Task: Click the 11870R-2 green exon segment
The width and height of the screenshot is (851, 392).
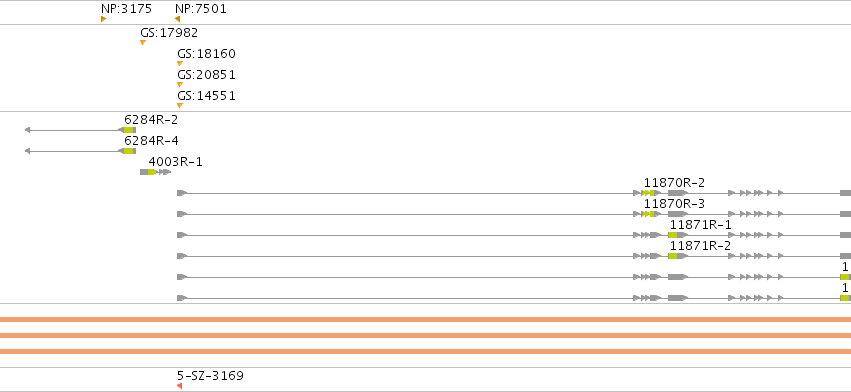Action: pyautogui.click(x=649, y=193)
